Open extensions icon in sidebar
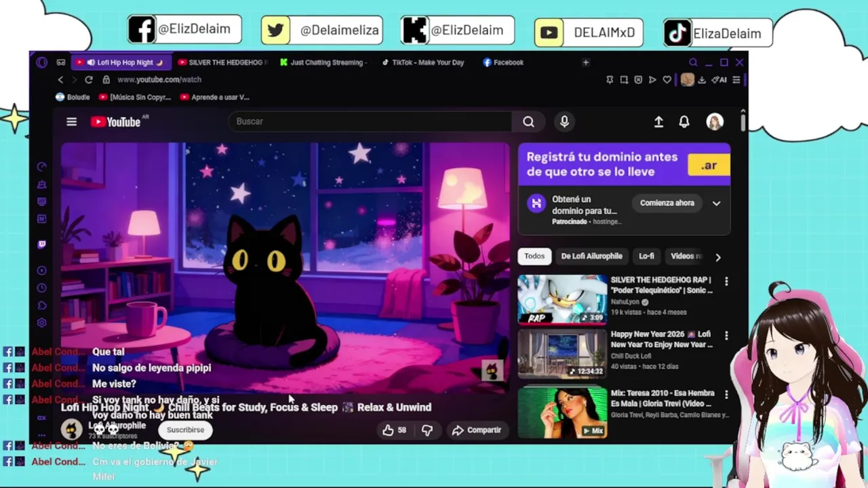The image size is (868, 488). 42,306
